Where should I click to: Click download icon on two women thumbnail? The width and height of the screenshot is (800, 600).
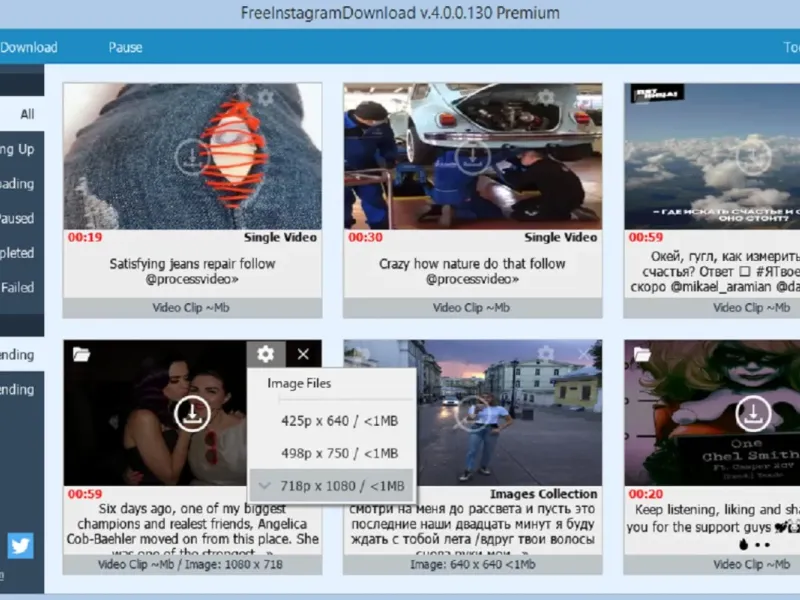click(x=192, y=414)
